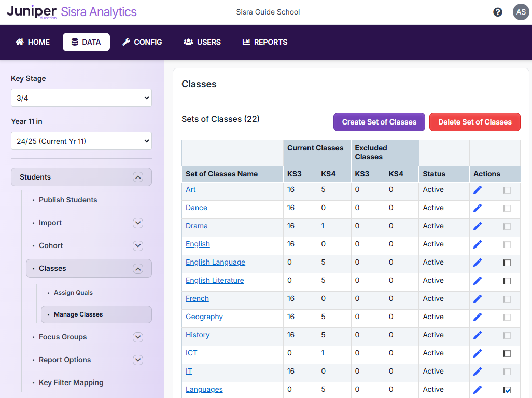532x398 pixels.
Task: Check the English Literature checkbox
Action: point(507,280)
